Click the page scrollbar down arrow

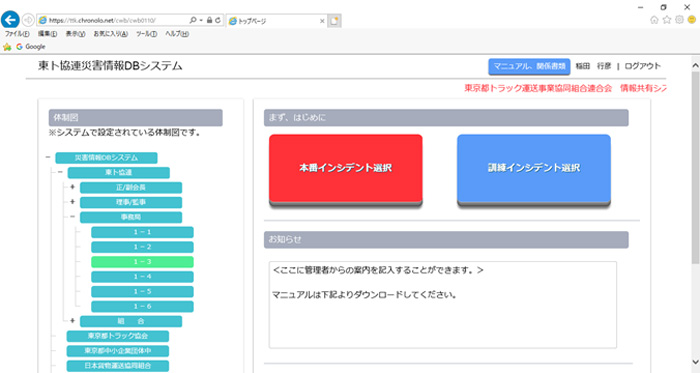click(695, 362)
